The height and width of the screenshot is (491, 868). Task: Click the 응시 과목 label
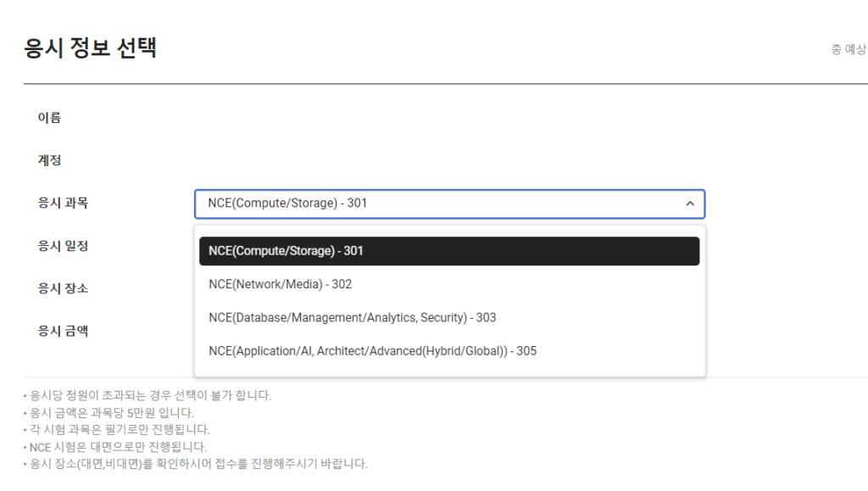click(63, 203)
